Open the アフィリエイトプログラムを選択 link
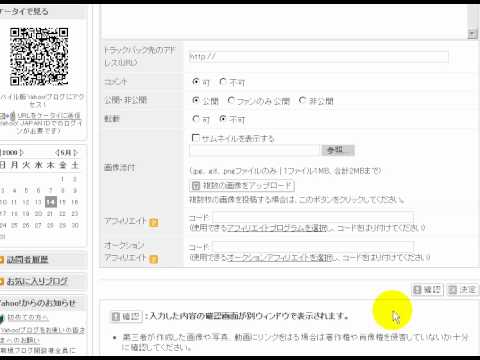The width and height of the screenshot is (480, 360). tap(277, 228)
